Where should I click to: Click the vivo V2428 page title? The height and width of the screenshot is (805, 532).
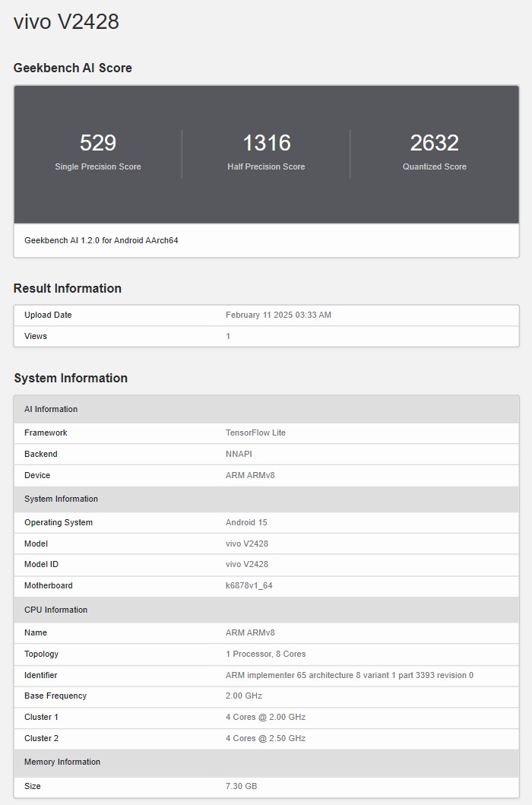[x=66, y=22]
